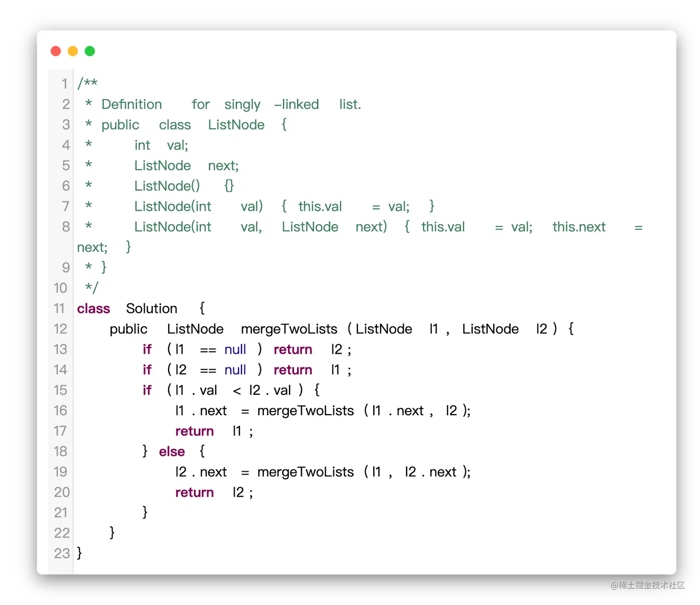
Task: Select line number 1 in the gutter
Action: 64,84
